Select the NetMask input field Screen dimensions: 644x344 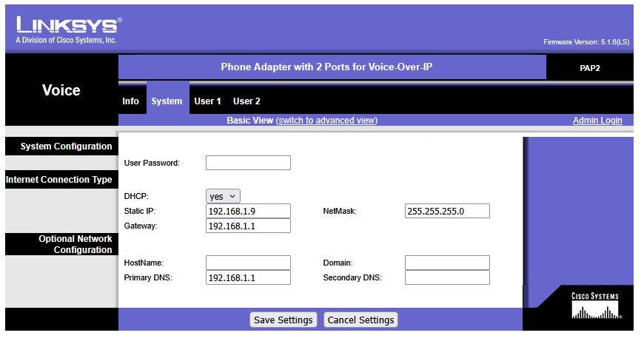pos(447,212)
